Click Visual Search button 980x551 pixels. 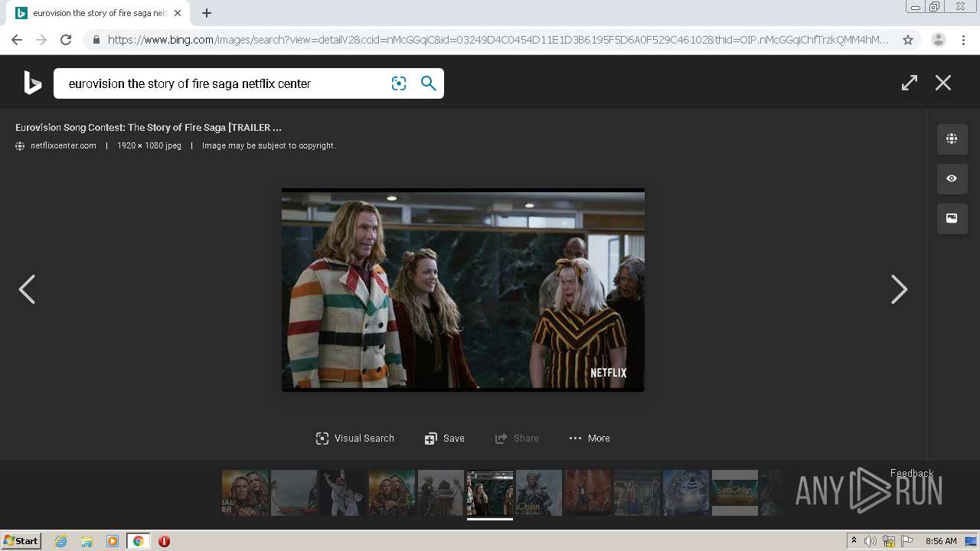coord(355,439)
